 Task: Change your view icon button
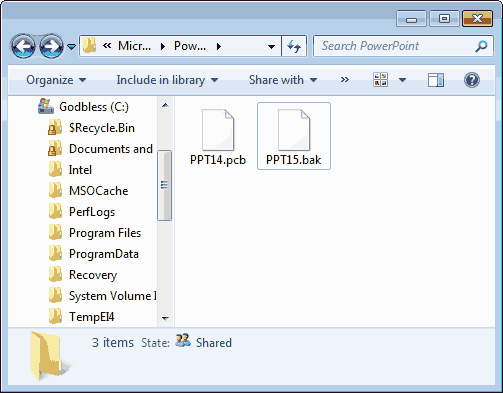(380, 80)
